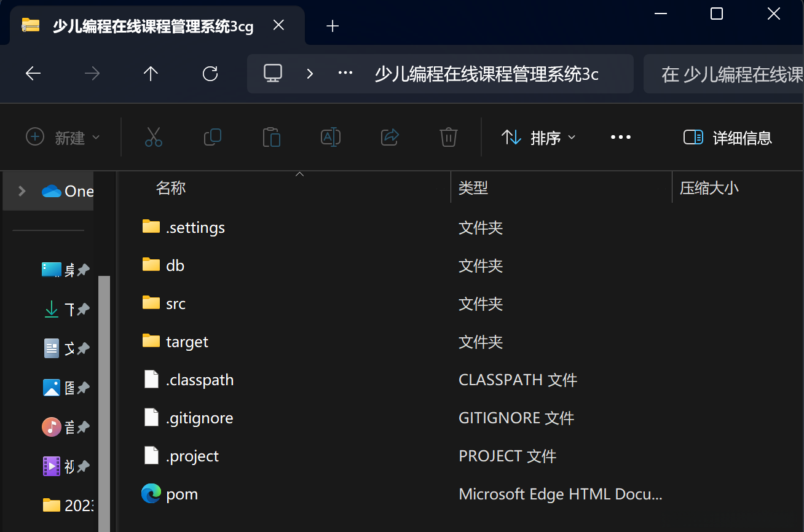Click the CLASSPATH 文件 type cell
Viewport: 804px width, 532px height.
(x=518, y=380)
